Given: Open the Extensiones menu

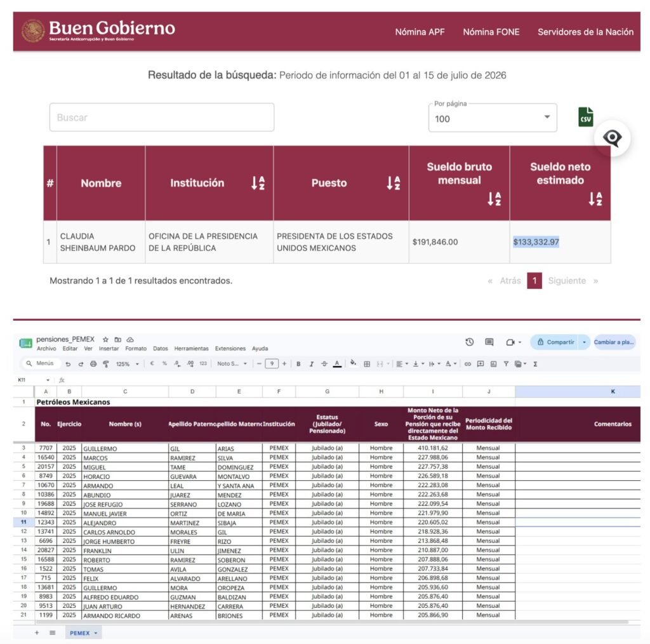Looking at the screenshot, I should [230, 348].
